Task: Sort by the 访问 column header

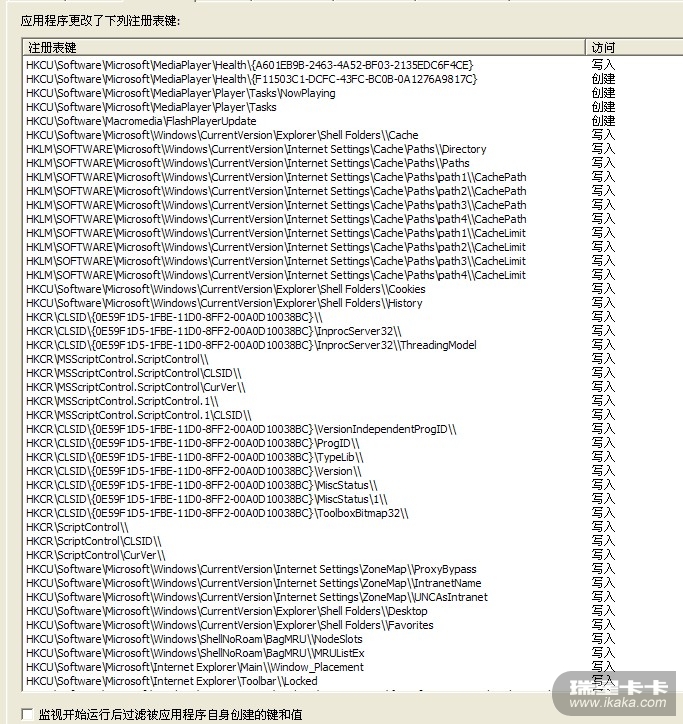Action: click(634, 47)
